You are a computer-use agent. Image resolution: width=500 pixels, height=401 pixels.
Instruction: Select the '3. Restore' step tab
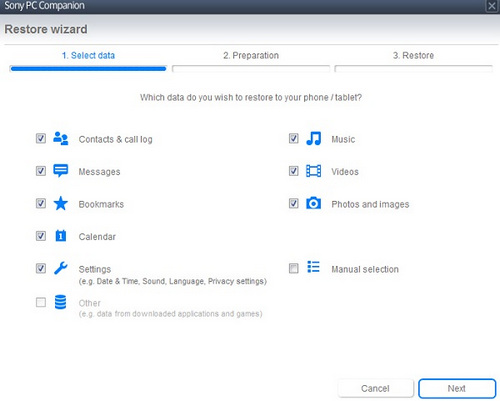pos(413,55)
